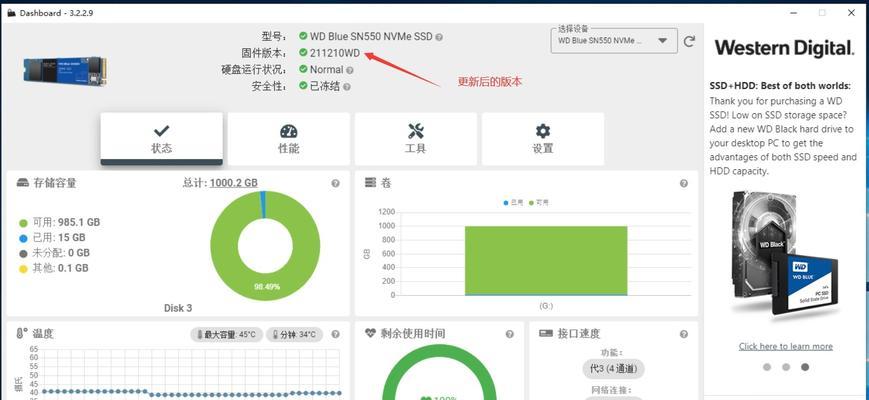
Task: Click the 98.49% donut chart segment
Action: 265,286
